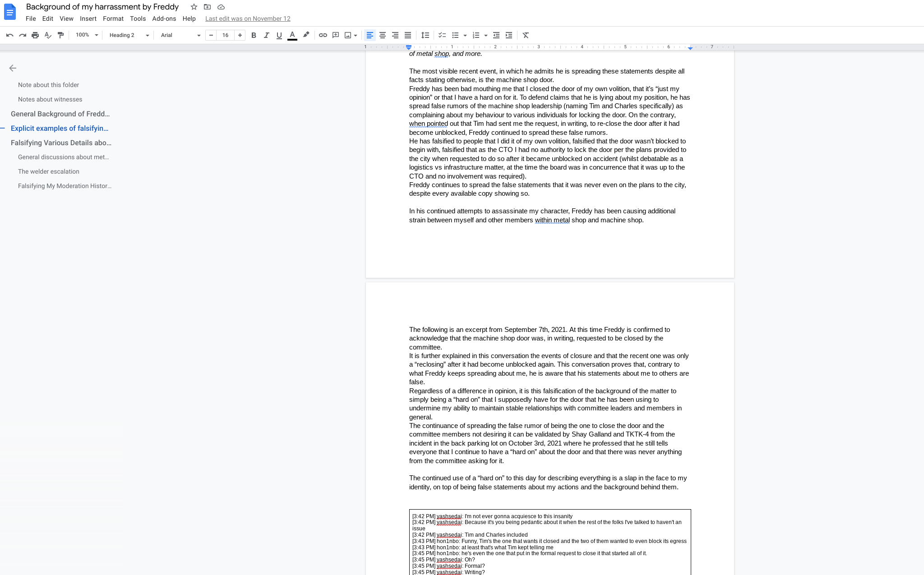Open the text color picker
The width and height of the screenshot is (924, 575).
click(292, 35)
